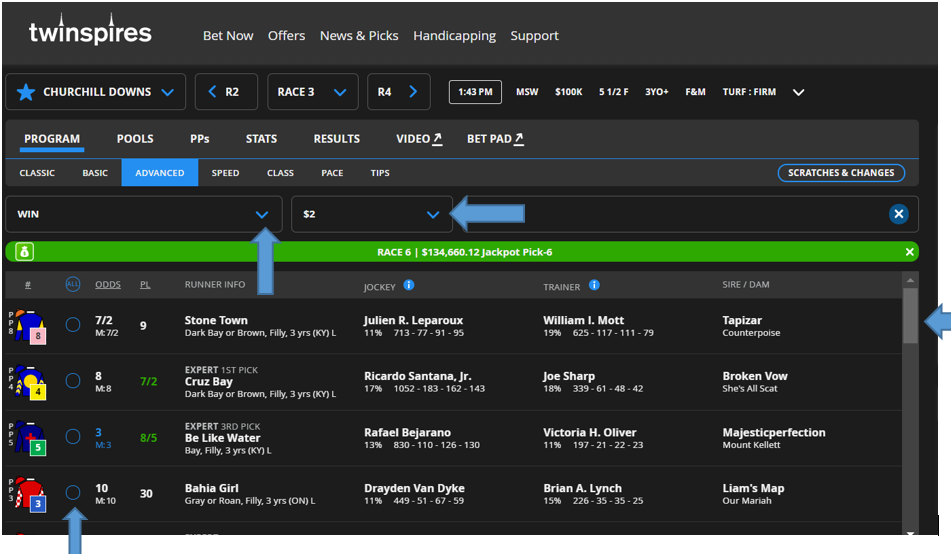Expand the race details chevron after TURF : FIRM
This screenshot has width=951, height=554.
point(798,92)
